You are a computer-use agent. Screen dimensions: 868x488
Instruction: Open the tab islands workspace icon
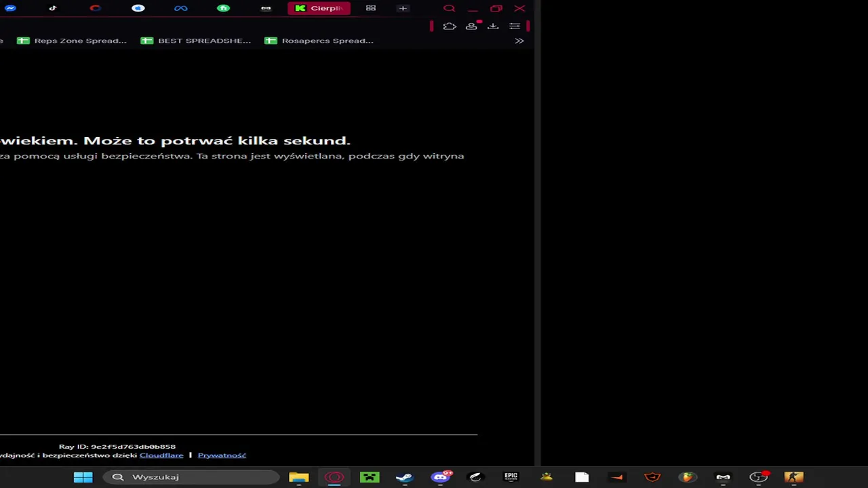(x=371, y=8)
